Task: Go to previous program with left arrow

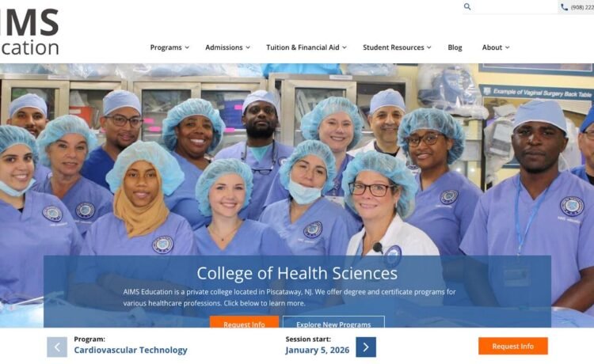Action: [57, 347]
